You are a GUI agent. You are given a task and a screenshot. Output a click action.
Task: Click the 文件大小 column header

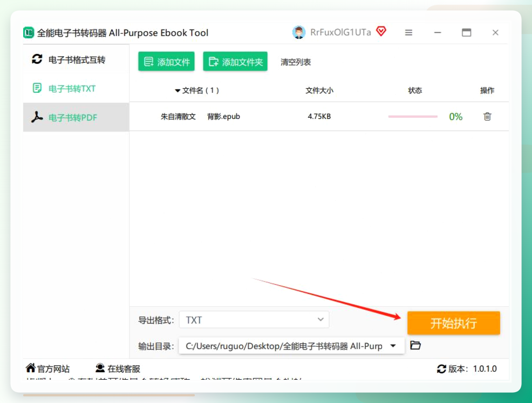(x=319, y=90)
